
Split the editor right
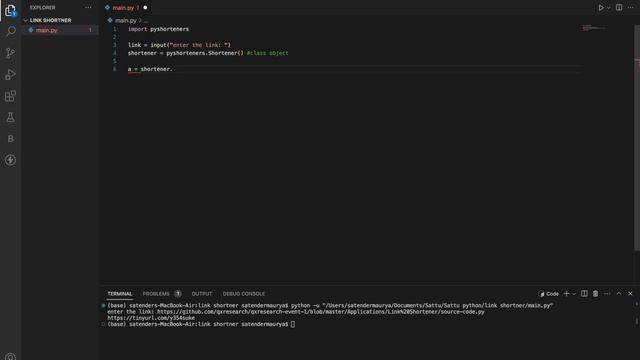click(x=619, y=7)
